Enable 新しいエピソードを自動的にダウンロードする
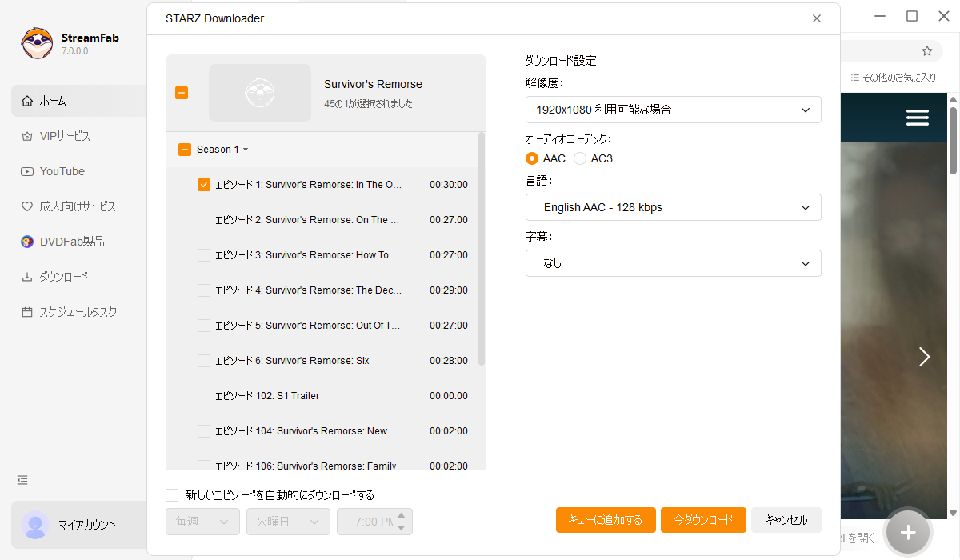The height and width of the screenshot is (560, 960). click(x=172, y=494)
